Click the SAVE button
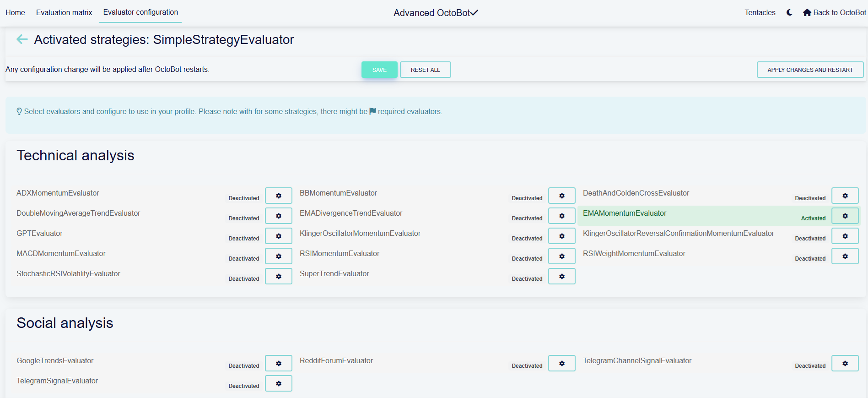The height and width of the screenshot is (398, 868). (379, 70)
